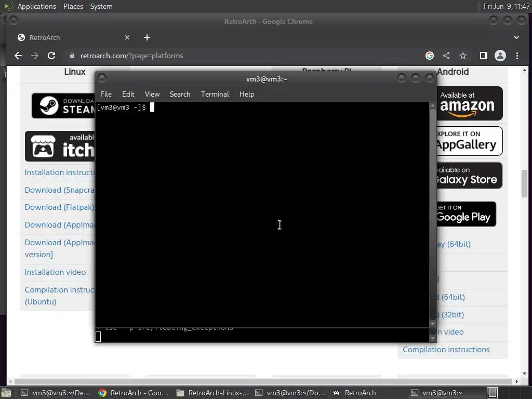The image size is (532, 399).
Task: Go back in Chrome
Action: (x=18, y=56)
